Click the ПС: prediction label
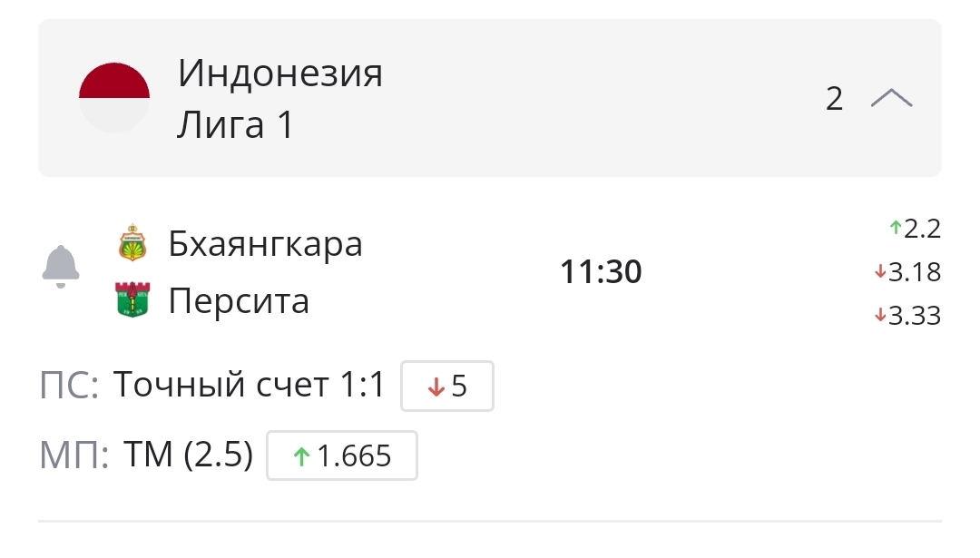This screenshot has height=558, width=980. (69, 387)
